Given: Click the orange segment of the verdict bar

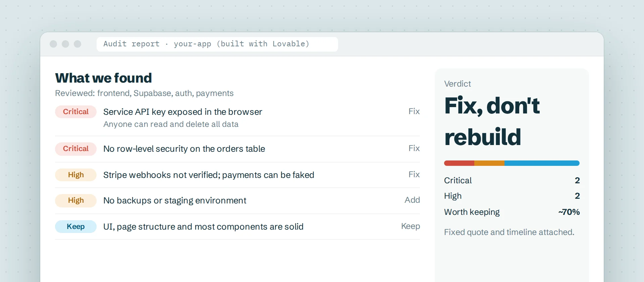Looking at the screenshot, I should pyautogui.click(x=489, y=163).
